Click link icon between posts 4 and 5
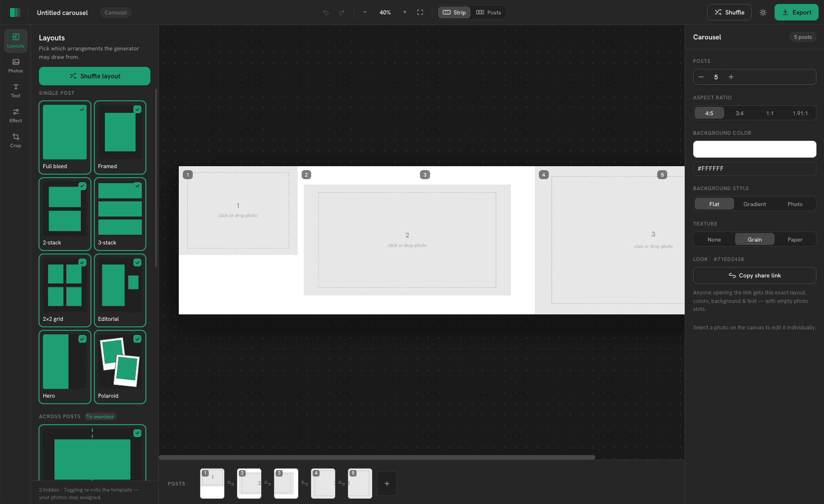 342,484
